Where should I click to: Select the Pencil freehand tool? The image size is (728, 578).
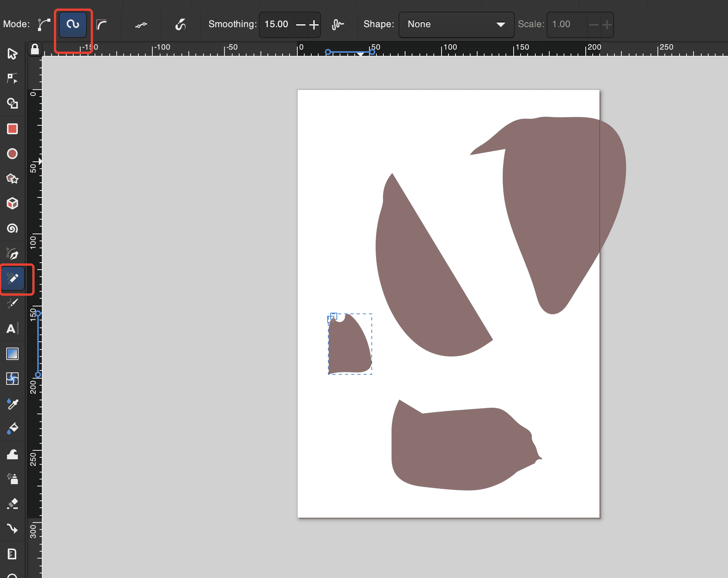pos(13,279)
